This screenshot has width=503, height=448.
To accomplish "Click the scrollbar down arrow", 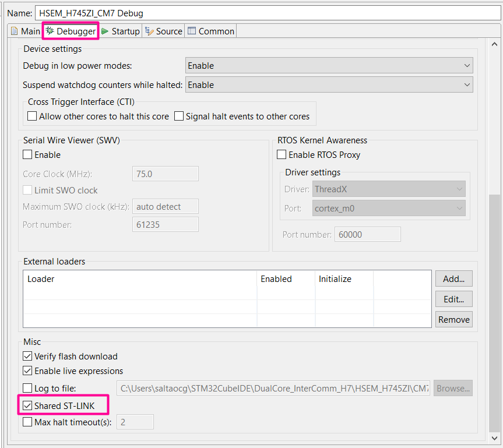I will [x=494, y=438].
